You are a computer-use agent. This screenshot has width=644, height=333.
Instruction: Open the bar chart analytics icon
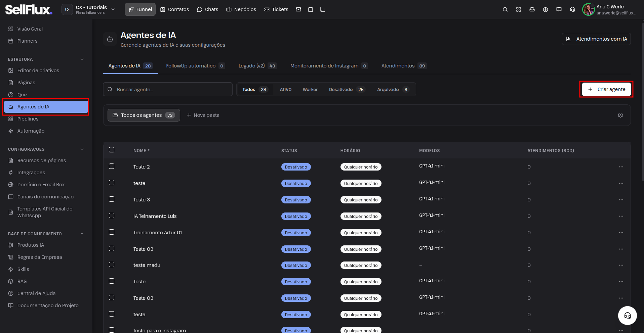[322, 9]
